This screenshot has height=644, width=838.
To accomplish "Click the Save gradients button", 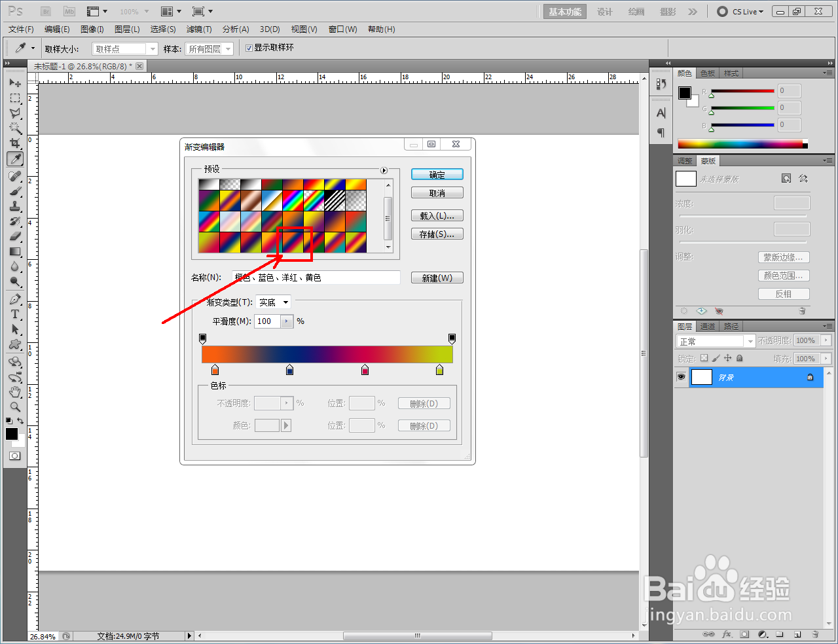I will (x=437, y=234).
